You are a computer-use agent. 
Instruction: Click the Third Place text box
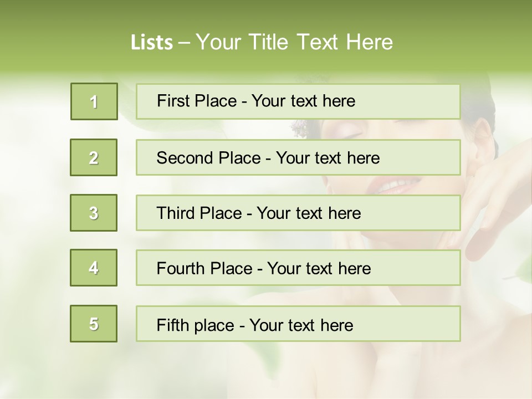tap(298, 213)
